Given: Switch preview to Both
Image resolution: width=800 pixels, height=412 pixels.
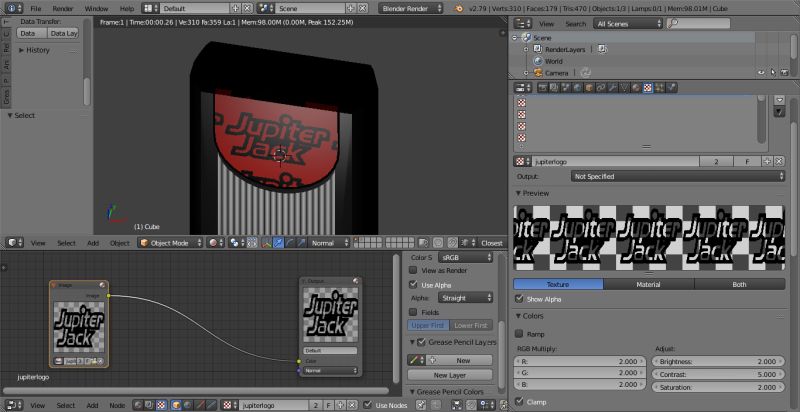Looking at the screenshot, I should click(x=739, y=285).
